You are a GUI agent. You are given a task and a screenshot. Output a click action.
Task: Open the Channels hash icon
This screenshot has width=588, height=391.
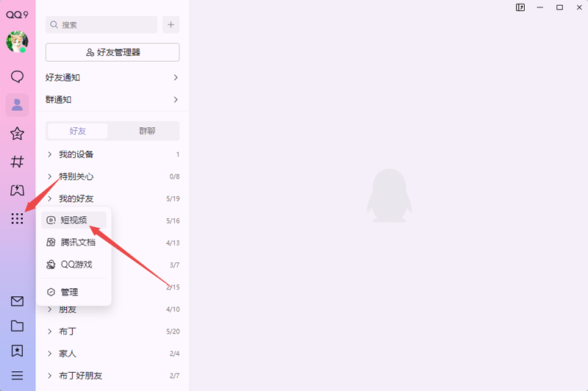point(17,162)
